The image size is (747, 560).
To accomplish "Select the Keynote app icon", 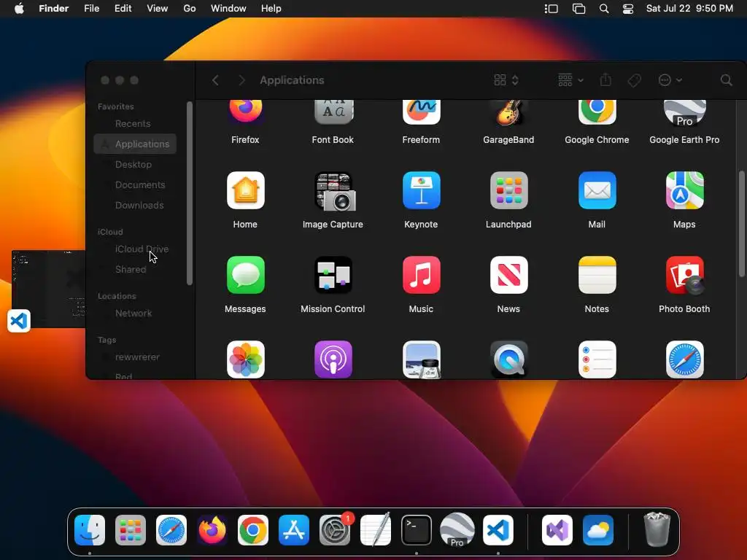I will point(421,190).
